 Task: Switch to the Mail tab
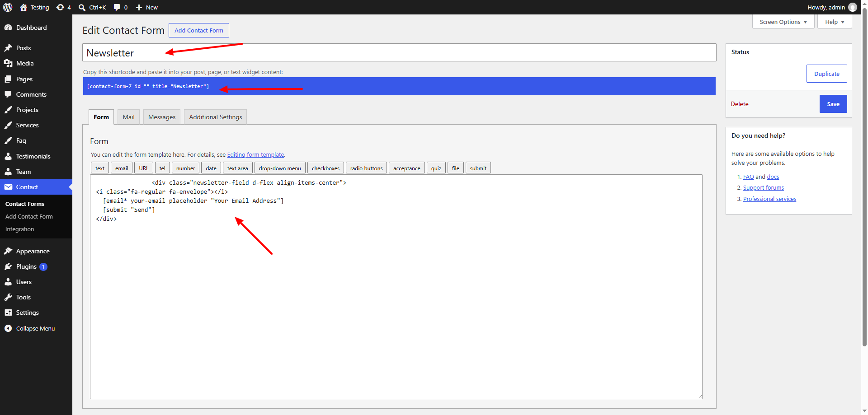[x=128, y=117]
